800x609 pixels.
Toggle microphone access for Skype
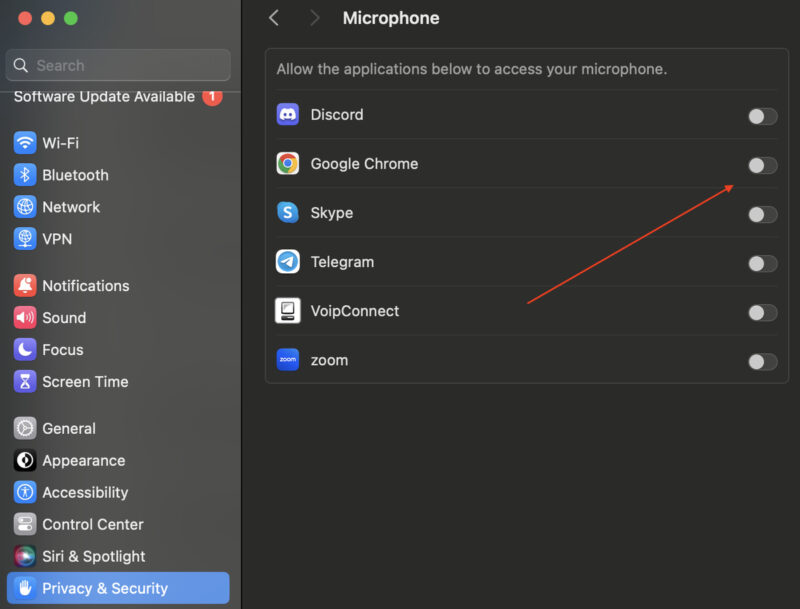tap(762, 214)
